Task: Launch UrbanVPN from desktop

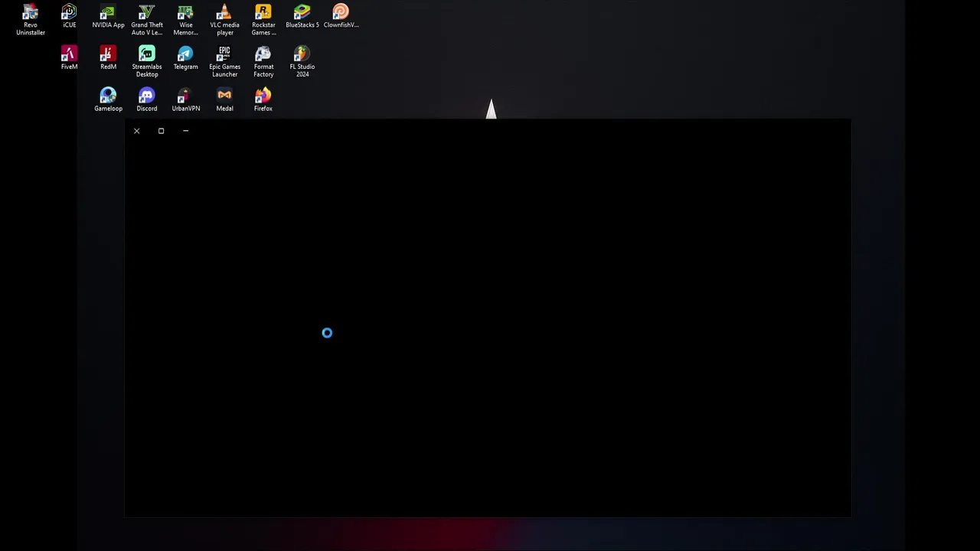Action: coord(185,99)
